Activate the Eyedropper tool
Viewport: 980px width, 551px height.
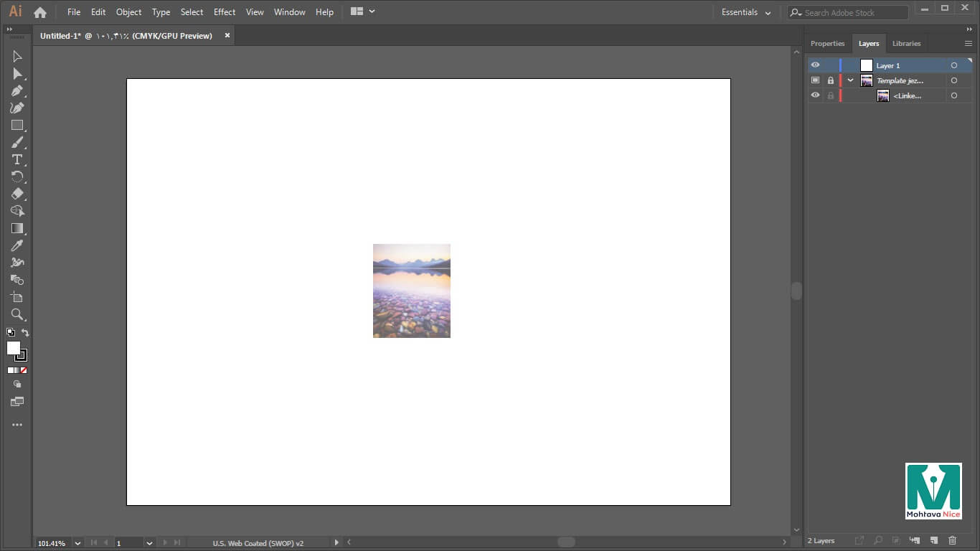(17, 245)
